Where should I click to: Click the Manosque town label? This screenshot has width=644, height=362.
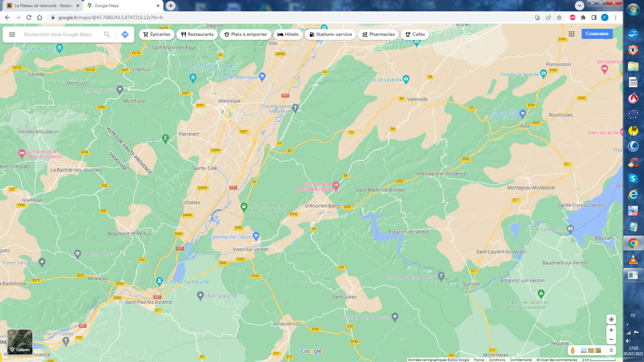[x=229, y=101]
